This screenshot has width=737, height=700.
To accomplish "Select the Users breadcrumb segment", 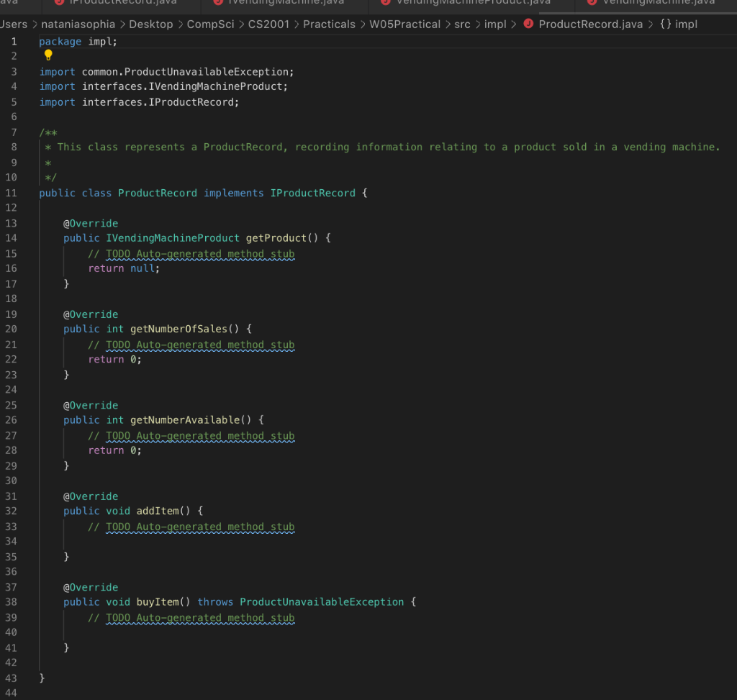I will click(13, 24).
